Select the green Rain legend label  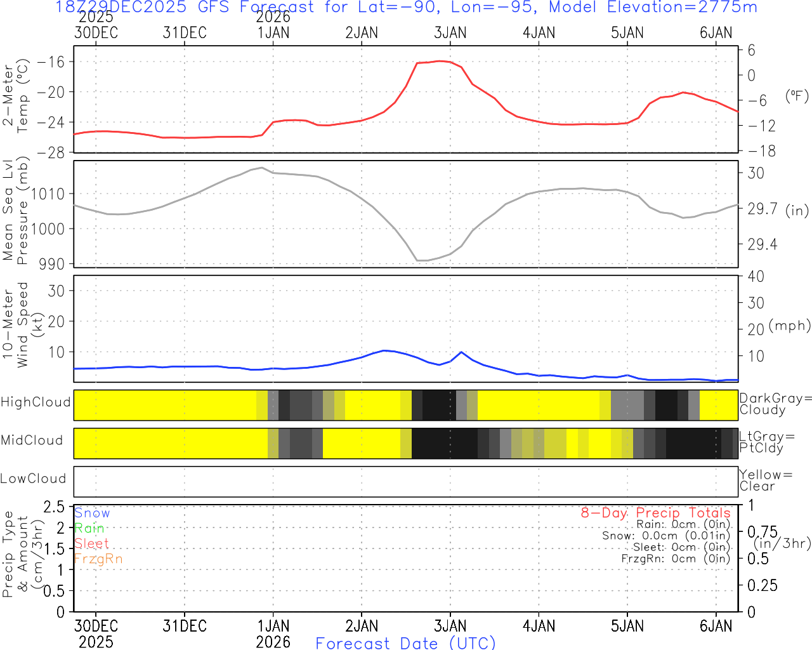coord(89,528)
